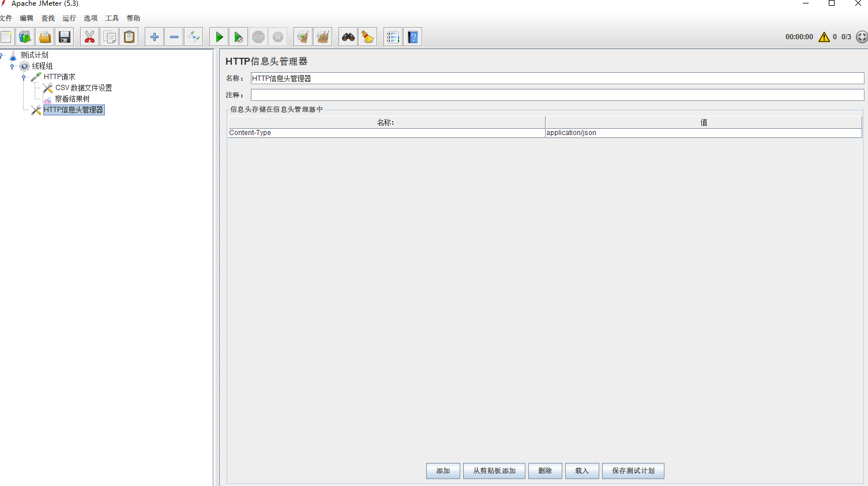
Task: Cut the selected element with scissors icon
Action: (89, 37)
